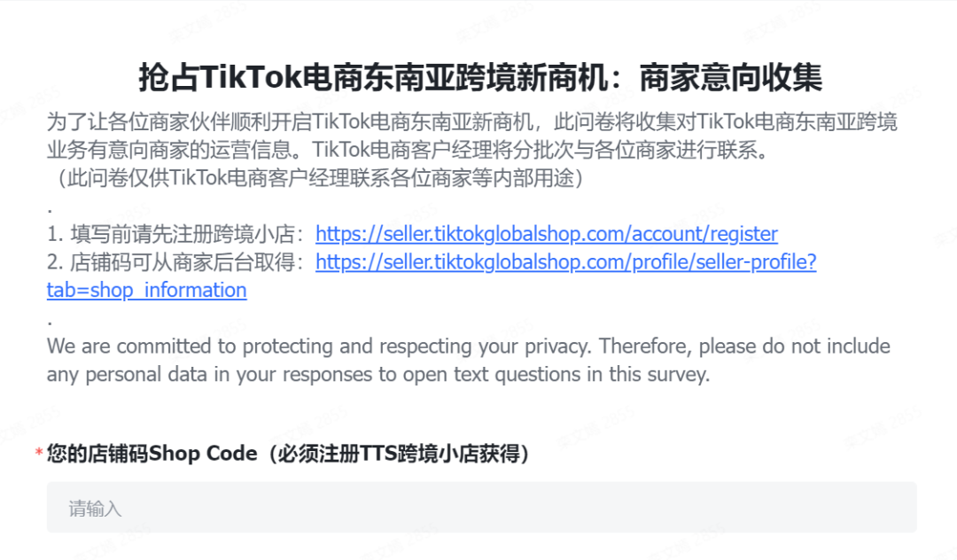Focus the Shop Code input field
The width and height of the screenshot is (957, 560).
pos(481,508)
